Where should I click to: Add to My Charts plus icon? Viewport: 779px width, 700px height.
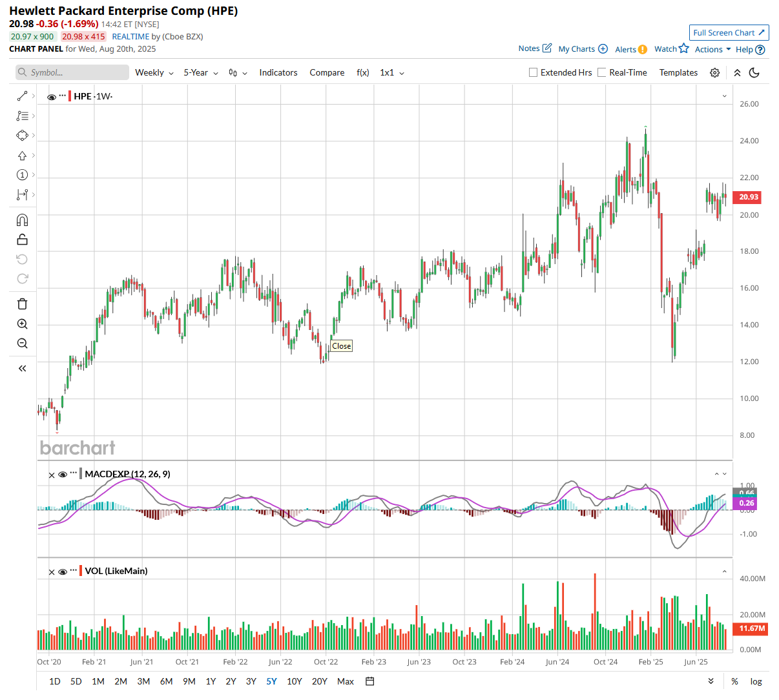pos(603,49)
